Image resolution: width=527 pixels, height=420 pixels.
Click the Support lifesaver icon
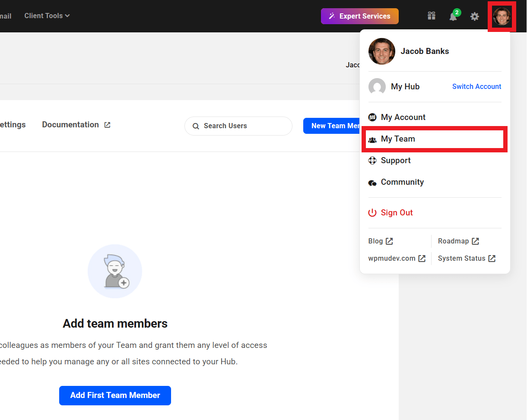pyautogui.click(x=372, y=160)
